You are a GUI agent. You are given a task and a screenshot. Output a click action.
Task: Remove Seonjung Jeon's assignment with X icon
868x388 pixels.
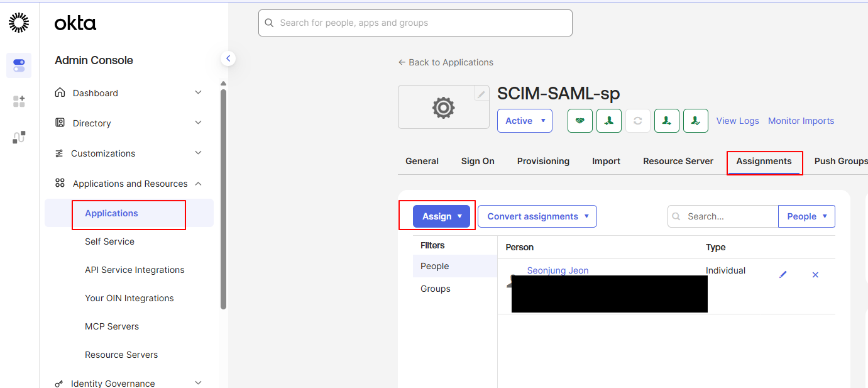click(x=815, y=275)
